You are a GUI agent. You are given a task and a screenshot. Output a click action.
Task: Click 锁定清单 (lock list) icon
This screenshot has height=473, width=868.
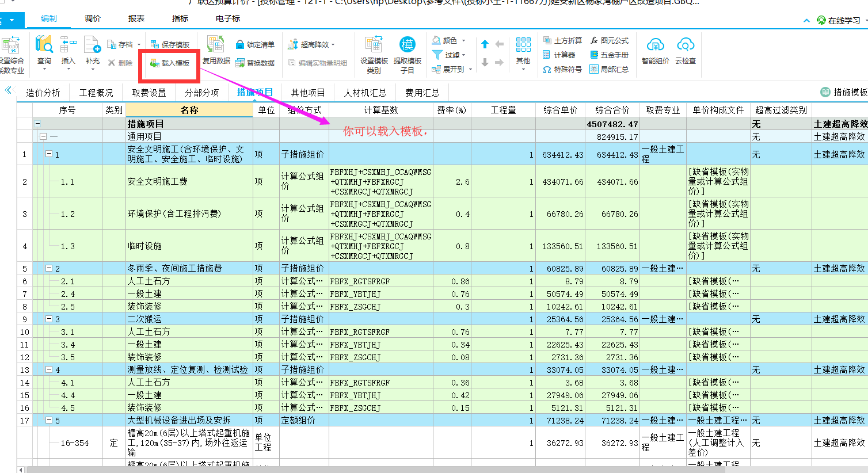tap(240, 44)
